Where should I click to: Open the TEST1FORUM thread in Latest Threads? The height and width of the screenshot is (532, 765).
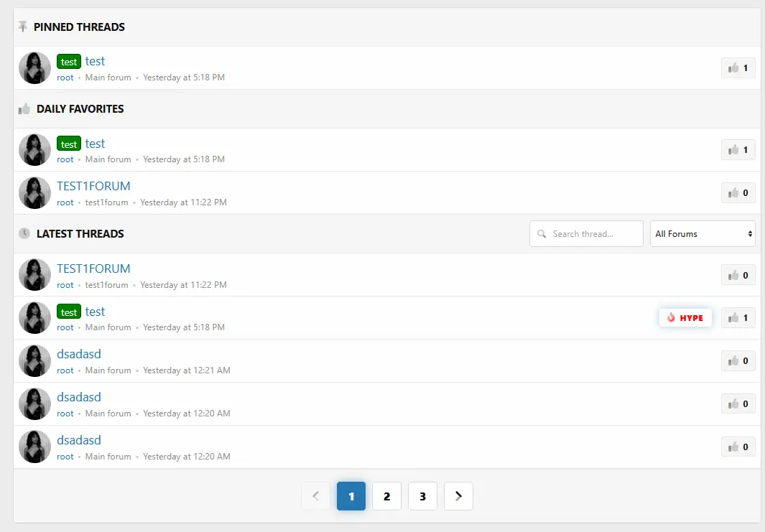tap(93, 269)
